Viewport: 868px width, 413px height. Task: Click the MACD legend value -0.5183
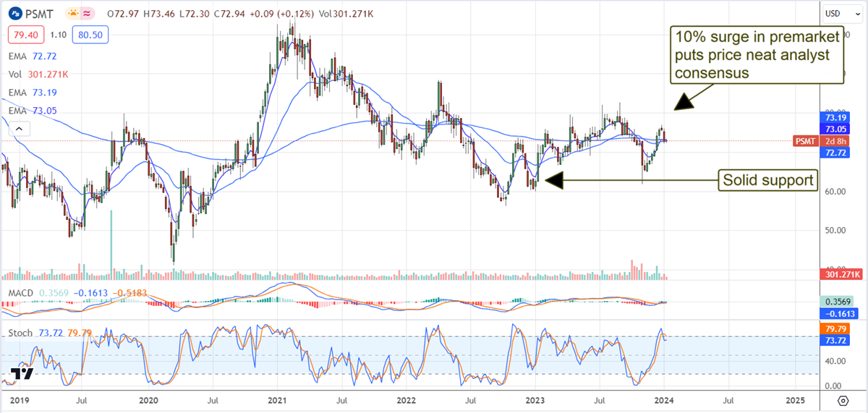(x=131, y=292)
